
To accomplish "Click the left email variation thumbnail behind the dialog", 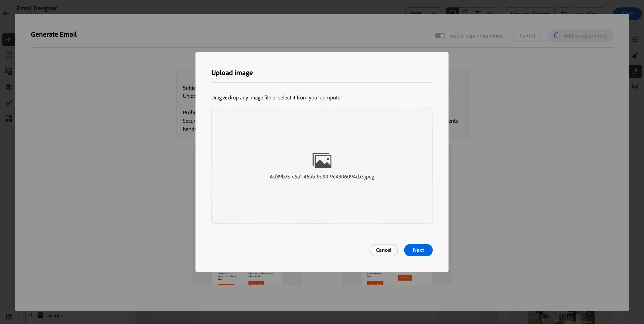I will coord(247,279).
